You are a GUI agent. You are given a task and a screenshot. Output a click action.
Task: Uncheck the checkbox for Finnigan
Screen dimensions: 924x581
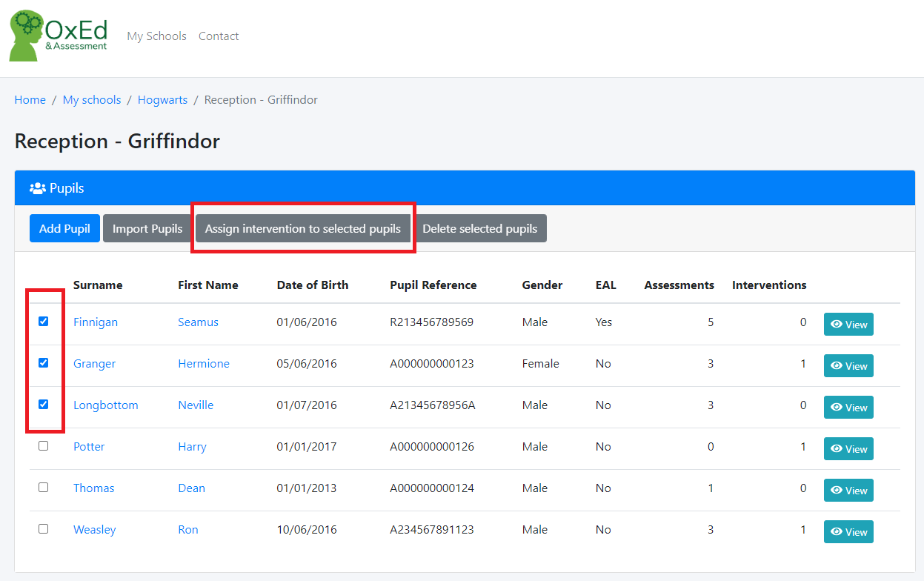click(43, 322)
